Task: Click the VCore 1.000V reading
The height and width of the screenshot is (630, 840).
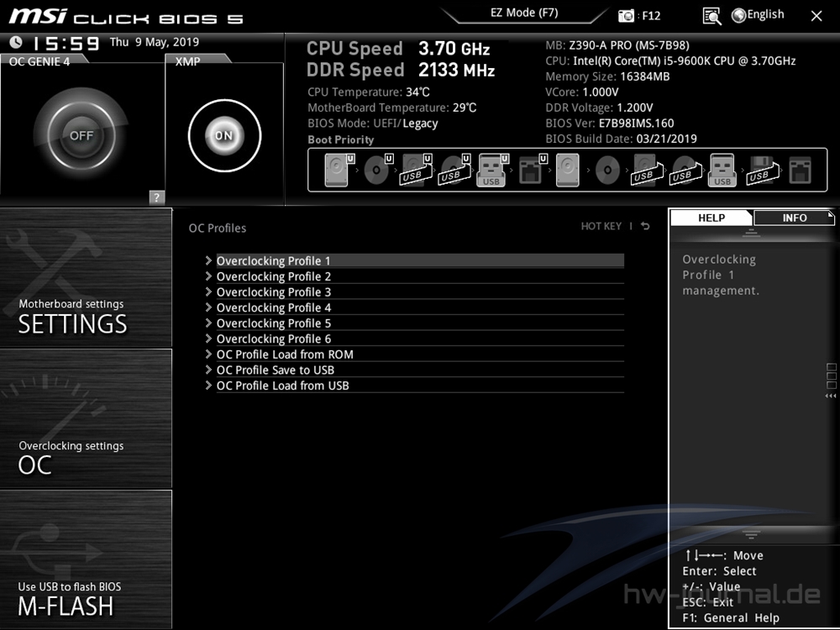Action: click(582, 92)
